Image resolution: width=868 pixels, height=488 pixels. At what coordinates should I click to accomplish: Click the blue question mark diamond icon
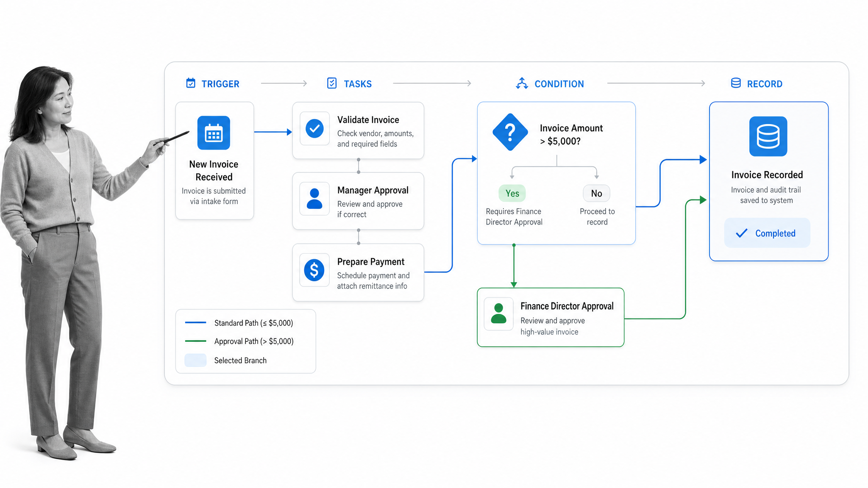(x=510, y=132)
